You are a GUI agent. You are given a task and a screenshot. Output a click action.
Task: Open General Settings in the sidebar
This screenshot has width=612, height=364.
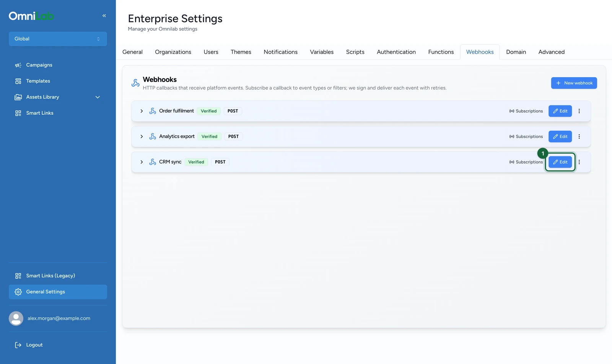pos(58,292)
